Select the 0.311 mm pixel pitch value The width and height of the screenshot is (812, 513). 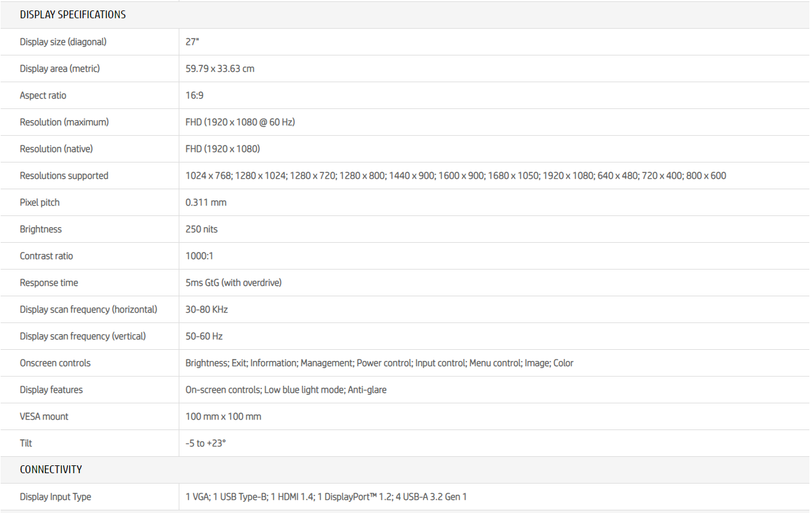coord(205,202)
